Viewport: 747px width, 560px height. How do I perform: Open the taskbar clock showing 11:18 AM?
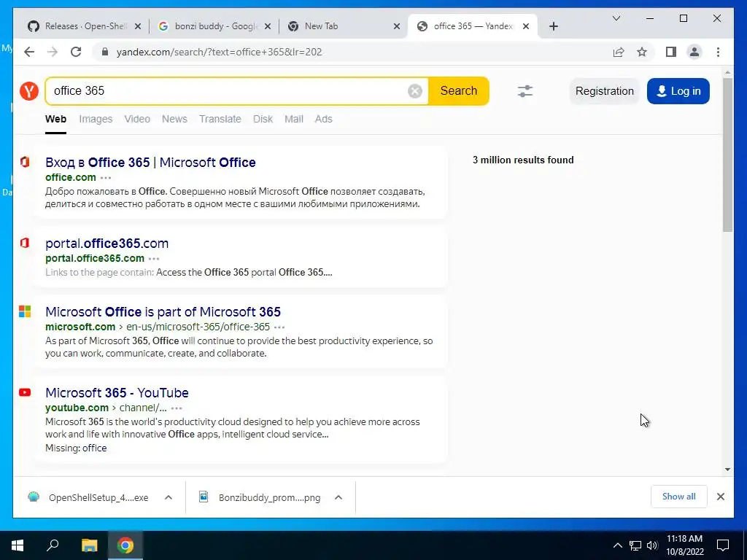point(684,545)
